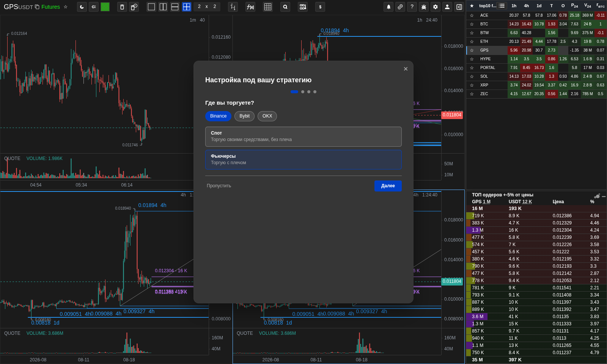Sort watchlist by the 1h column
The width and height of the screenshot is (607, 364).
pos(514,6)
